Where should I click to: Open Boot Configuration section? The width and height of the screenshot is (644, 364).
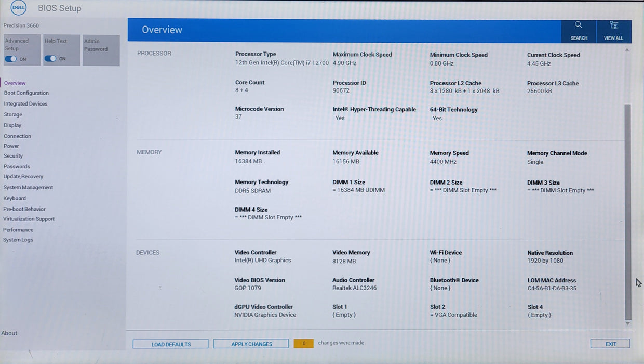click(26, 93)
